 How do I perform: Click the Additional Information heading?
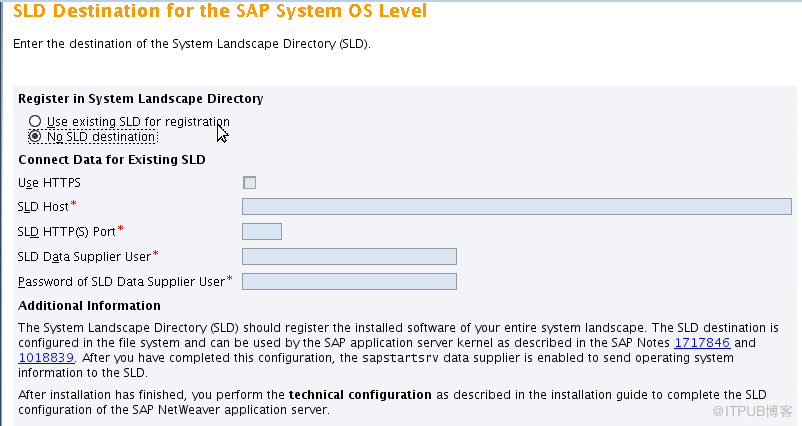click(90, 306)
